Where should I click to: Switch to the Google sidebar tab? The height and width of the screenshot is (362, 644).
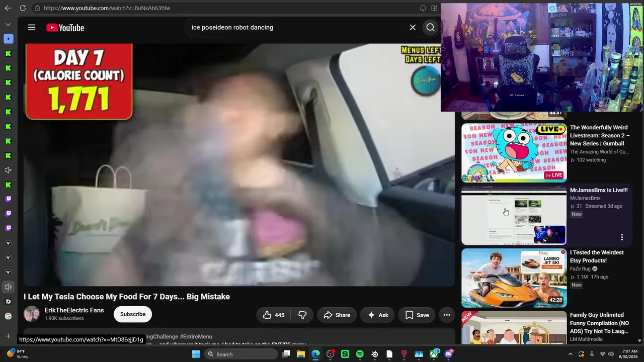coord(8,316)
